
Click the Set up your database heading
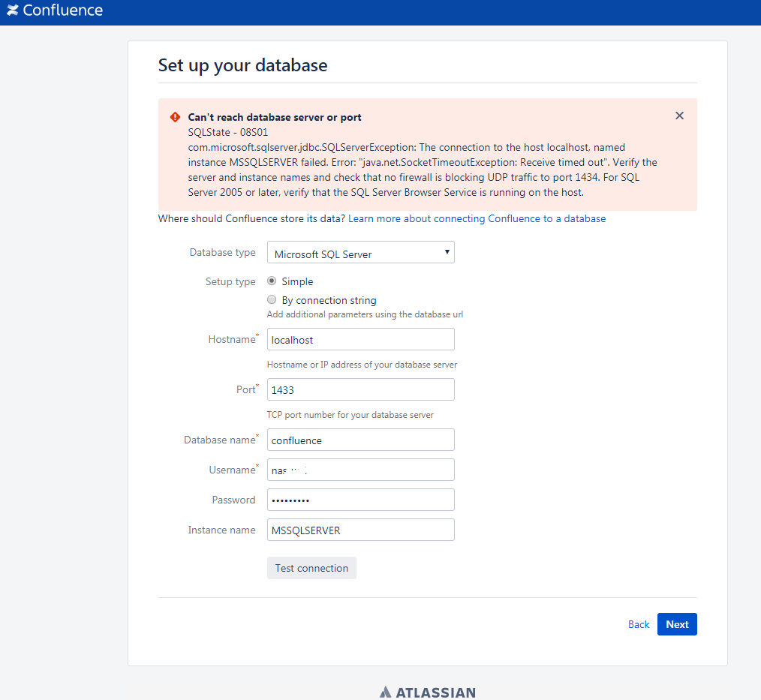point(242,65)
